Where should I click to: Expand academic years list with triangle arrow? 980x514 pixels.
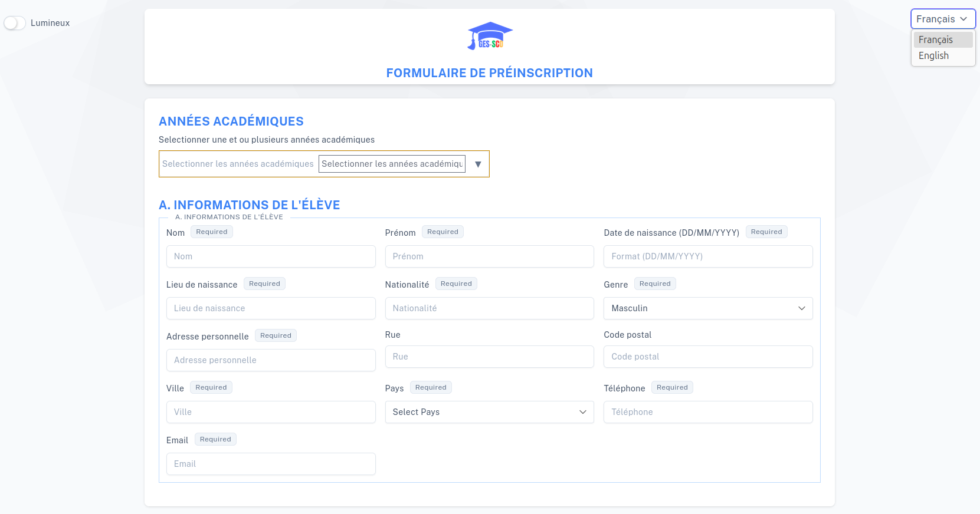(478, 164)
